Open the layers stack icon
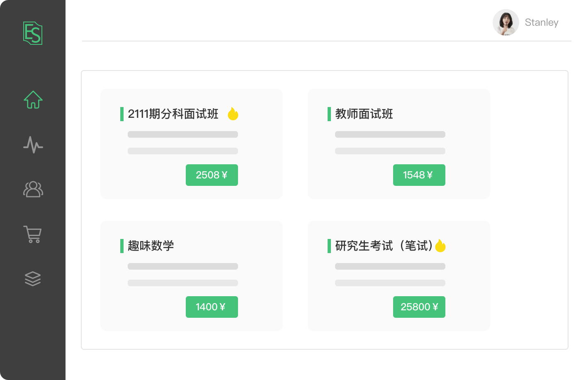The height and width of the screenshot is (380, 588). click(x=33, y=279)
